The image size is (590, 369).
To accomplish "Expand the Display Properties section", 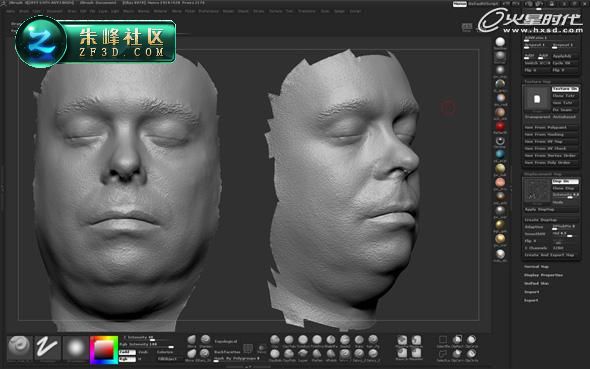I will click(x=544, y=275).
